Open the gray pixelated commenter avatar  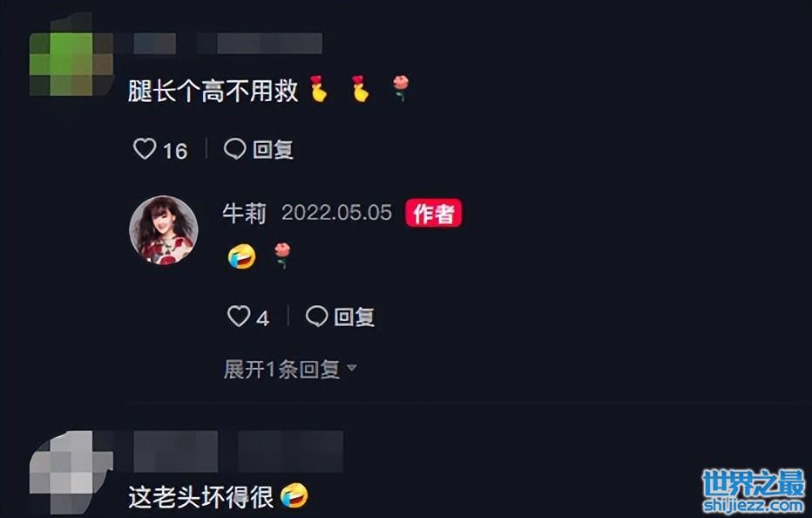(x=71, y=472)
